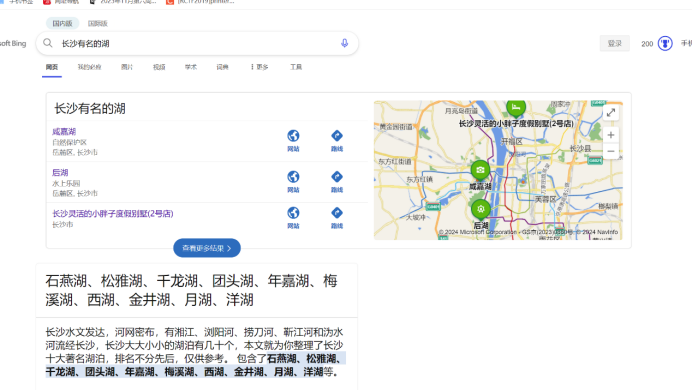This screenshot has width=693, height=391.
Task: Zoom in on the map
Action: click(611, 135)
